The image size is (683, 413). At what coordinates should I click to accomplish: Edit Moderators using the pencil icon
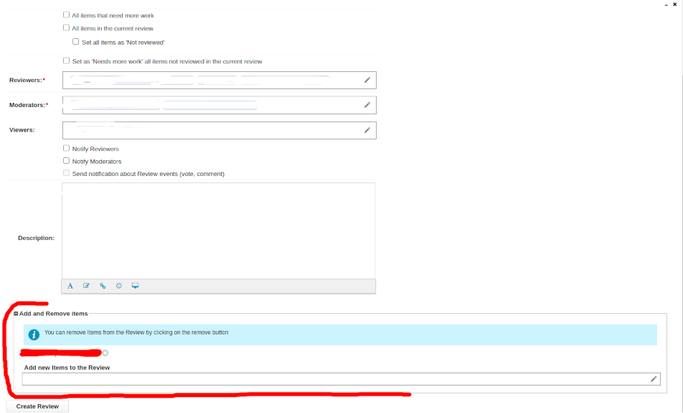367,105
